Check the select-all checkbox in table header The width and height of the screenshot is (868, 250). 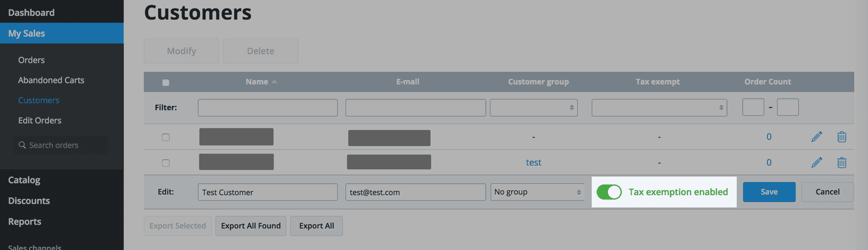pos(166,82)
